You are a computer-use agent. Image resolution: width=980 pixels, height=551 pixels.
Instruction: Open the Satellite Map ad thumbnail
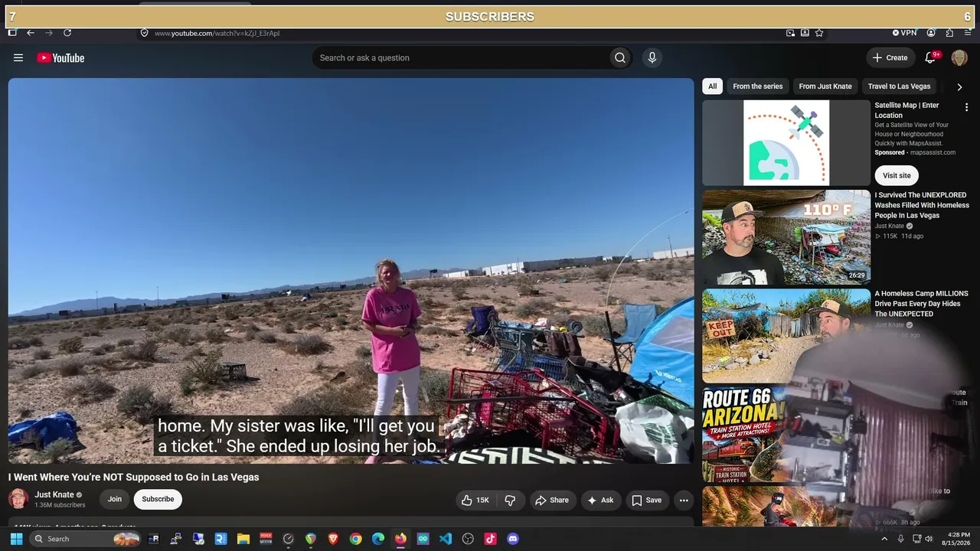pos(786,142)
